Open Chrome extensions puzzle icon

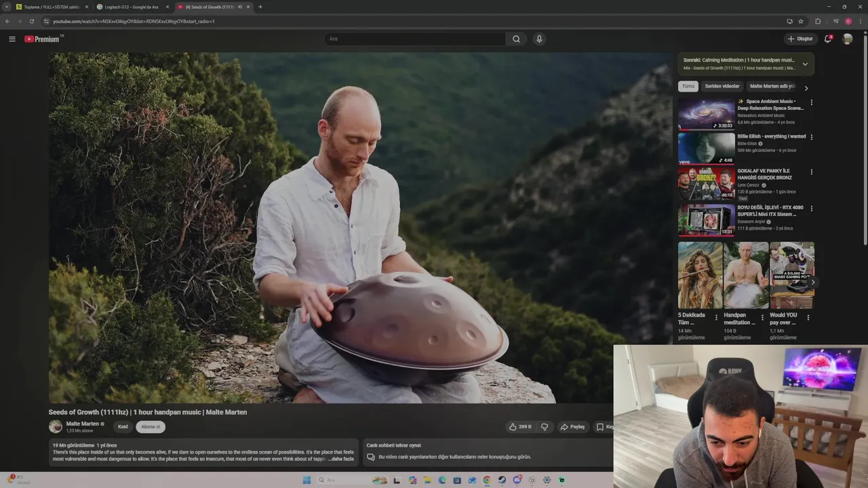pyautogui.click(x=818, y=21)
